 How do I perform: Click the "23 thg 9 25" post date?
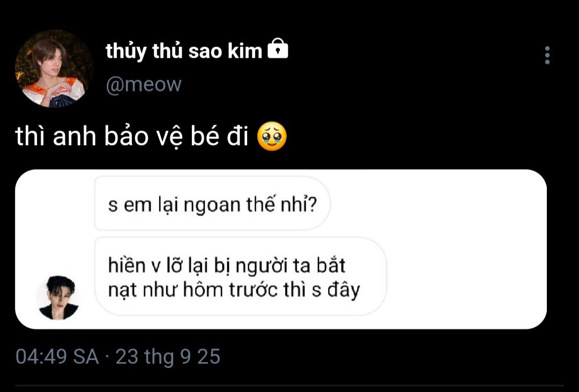click(x=168, y=357)
